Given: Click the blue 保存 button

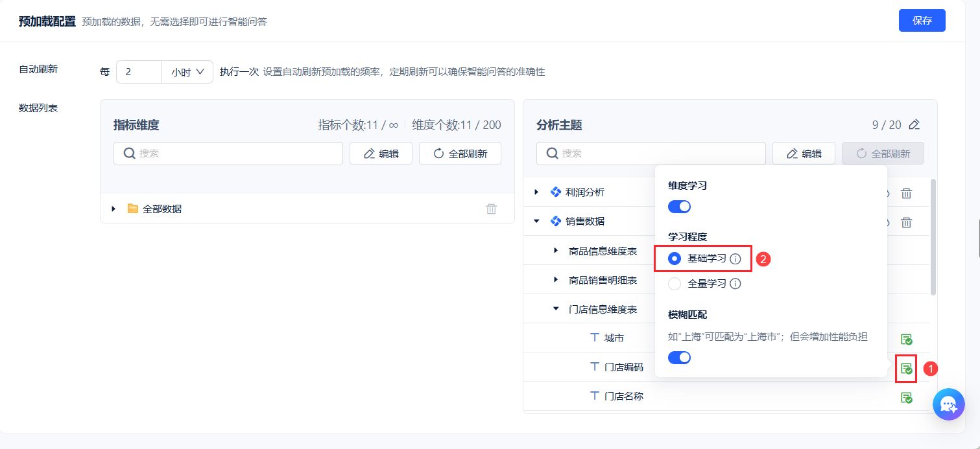Looking at the screenshot, I should pyautogui.click(x=922, y=21).
